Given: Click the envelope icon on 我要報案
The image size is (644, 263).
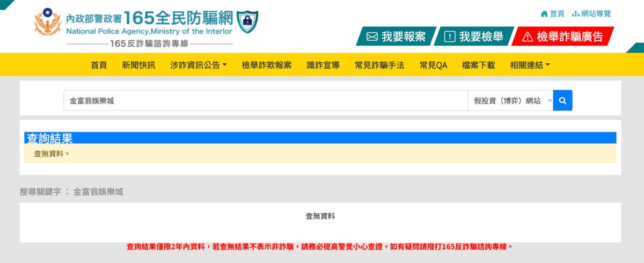Looking at the screenshot, I should (372, 36).
